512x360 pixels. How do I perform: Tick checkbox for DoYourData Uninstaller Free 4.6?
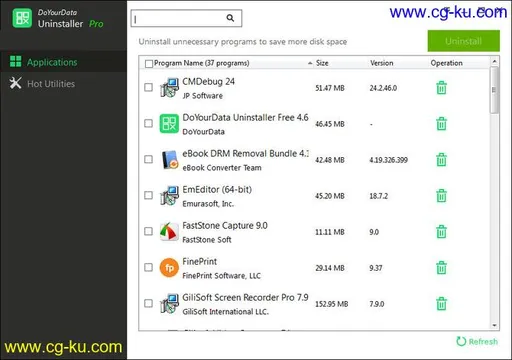tap(148, 123)
